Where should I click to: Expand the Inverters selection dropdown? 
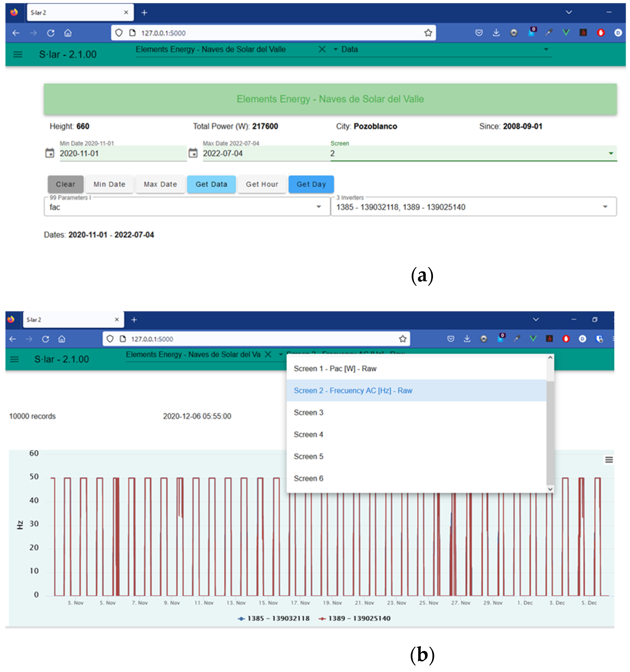click(x=605, y=207)
